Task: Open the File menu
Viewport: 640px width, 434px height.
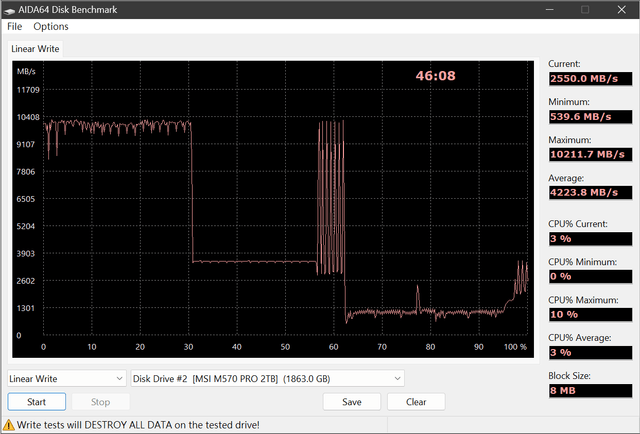Action: tap(14, 27)
